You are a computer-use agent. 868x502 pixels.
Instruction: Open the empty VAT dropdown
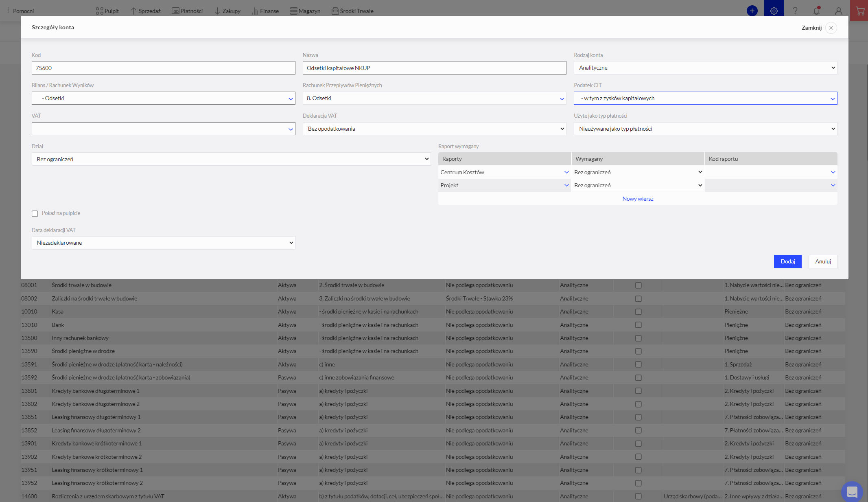(163, 129)
